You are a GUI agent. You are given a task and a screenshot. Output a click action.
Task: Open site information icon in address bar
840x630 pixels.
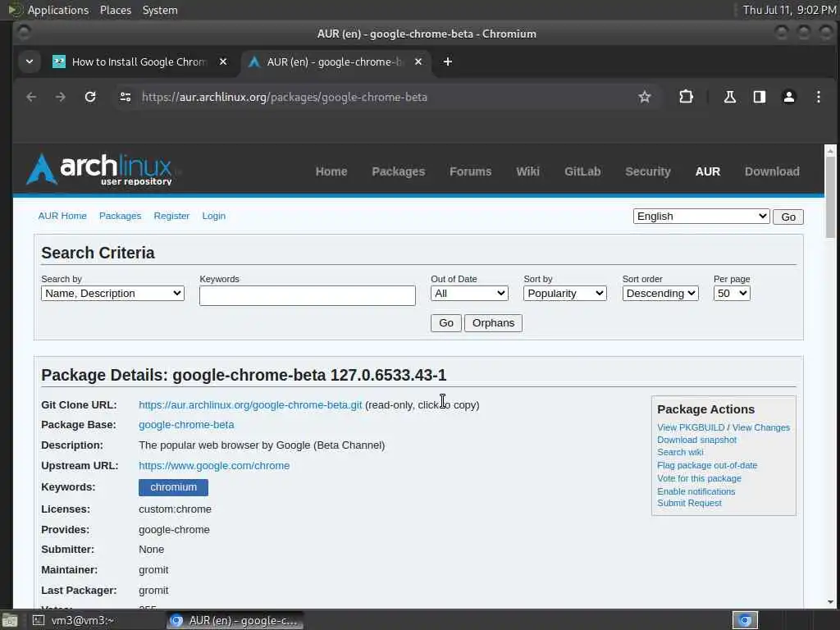126,97
